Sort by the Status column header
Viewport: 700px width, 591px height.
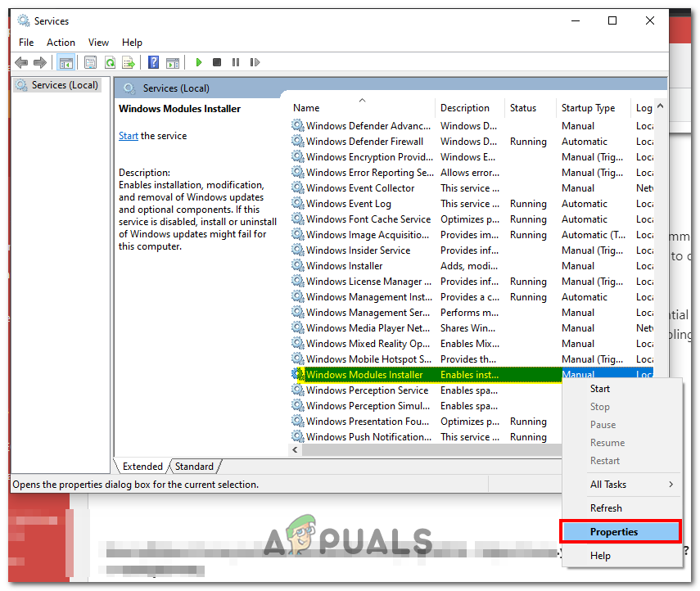pyautogui.click(x=531, y=107)
